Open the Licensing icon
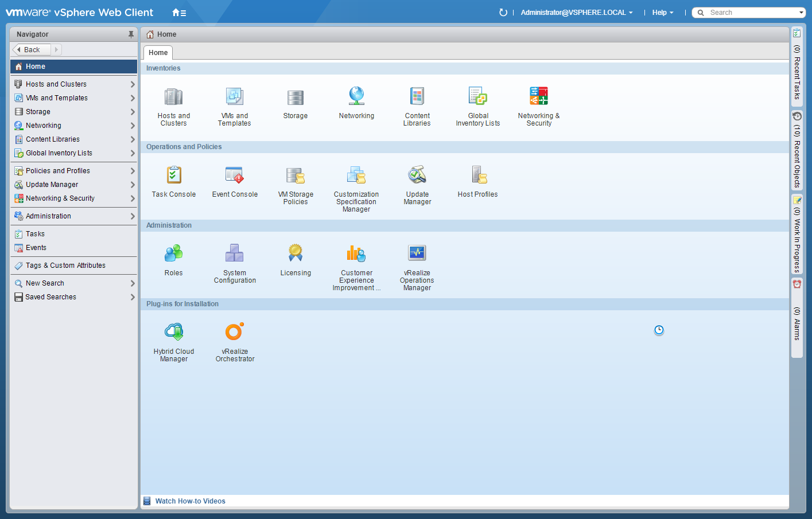Screen dimensions: 812x519 296,253
